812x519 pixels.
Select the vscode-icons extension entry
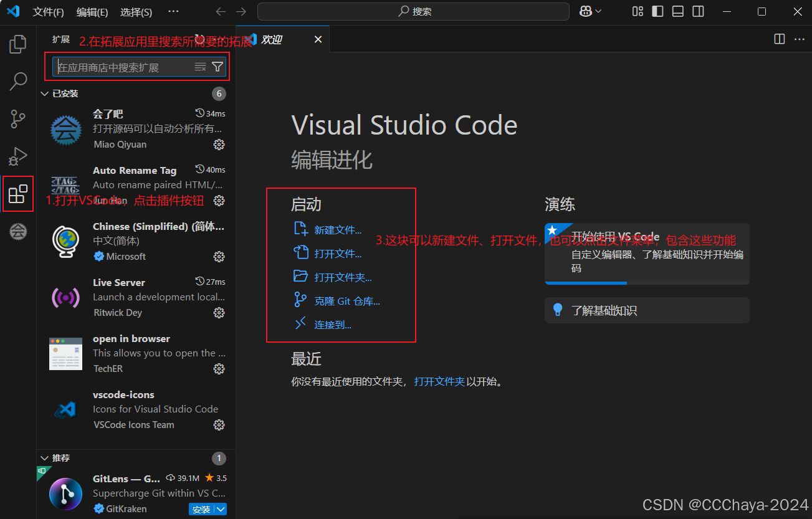click(137, 410)
